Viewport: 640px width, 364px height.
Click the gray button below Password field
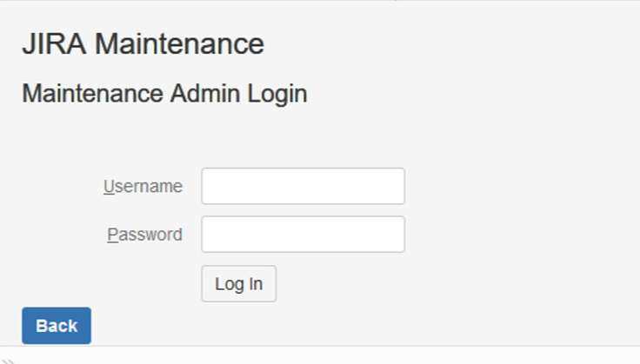[238, 284]
